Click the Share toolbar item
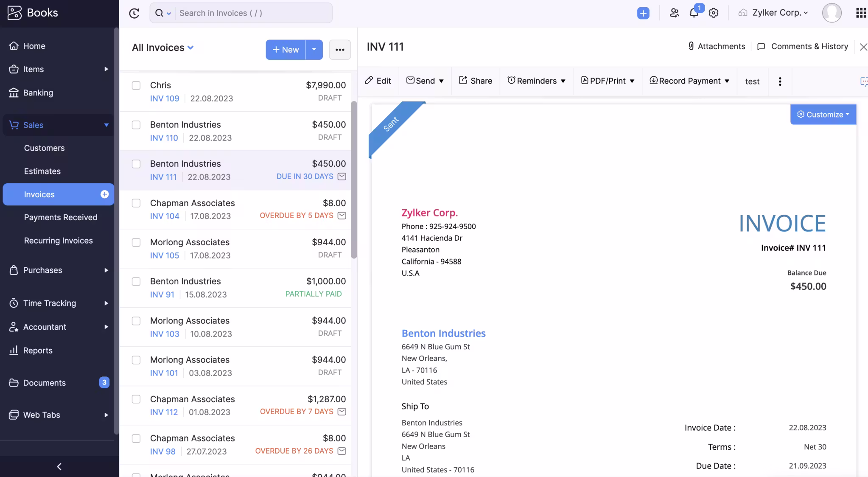The width and height of the screenshot is (868, 477). pos(475,81)
